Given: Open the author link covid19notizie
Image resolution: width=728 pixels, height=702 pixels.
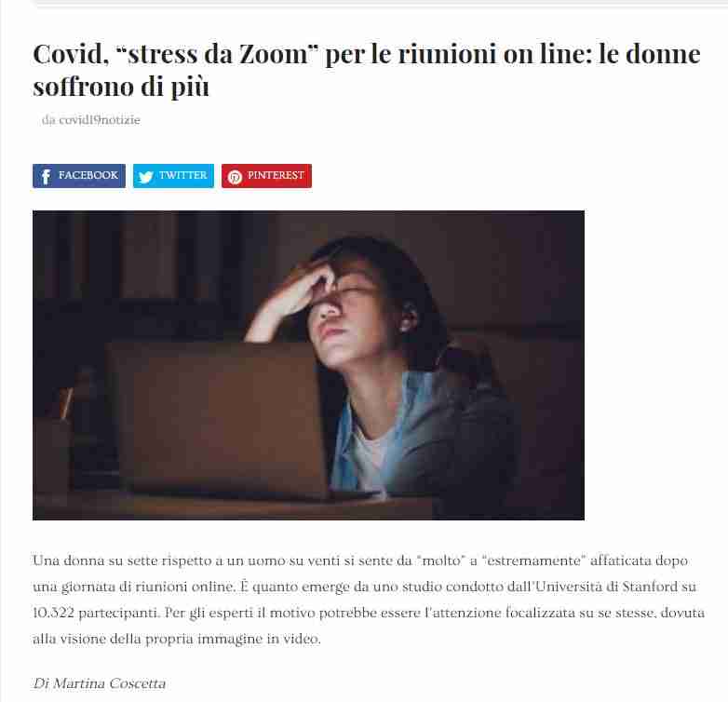Looking at the screenshot, I should click(x=100, y=120).
